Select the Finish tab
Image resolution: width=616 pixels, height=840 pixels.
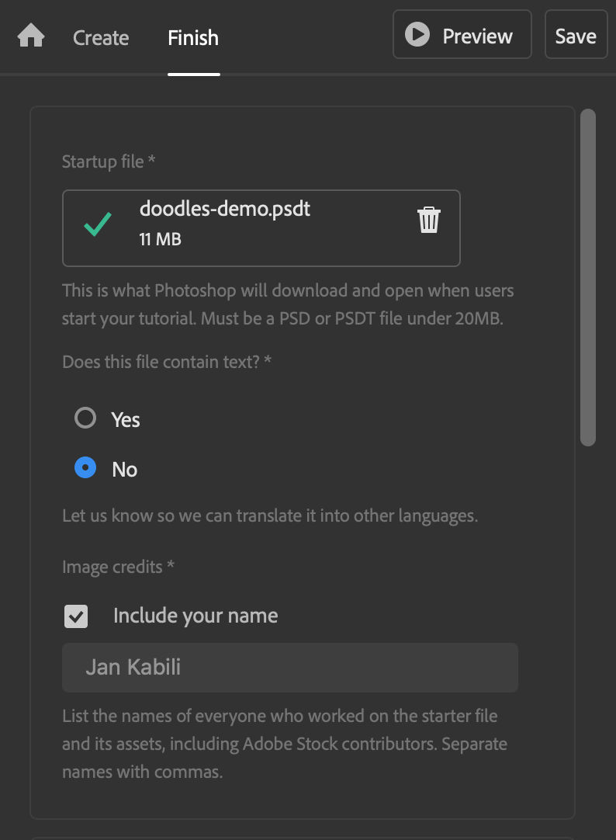point(193,37)
